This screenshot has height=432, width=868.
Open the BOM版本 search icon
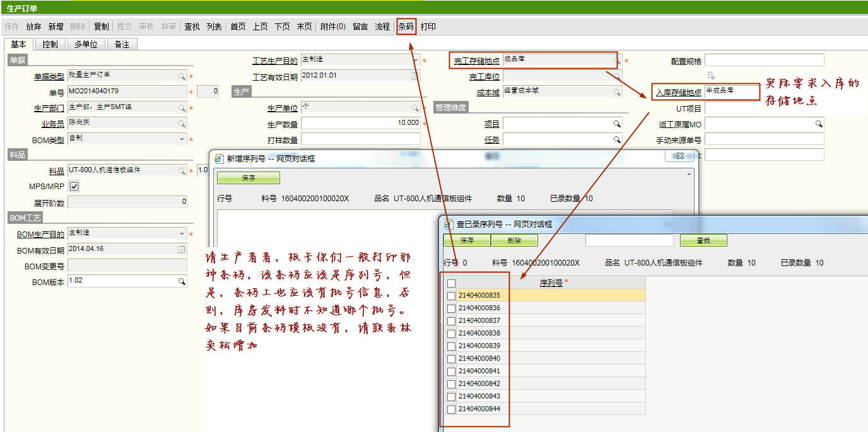pos(182,281)
